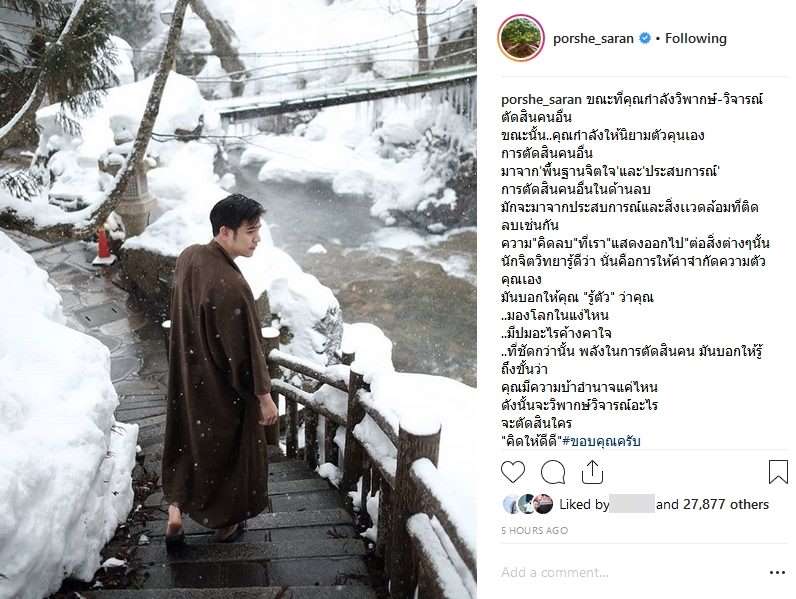Like the post with the heart icon
This screenshot has width=796, height=599.
click(513, 472)
